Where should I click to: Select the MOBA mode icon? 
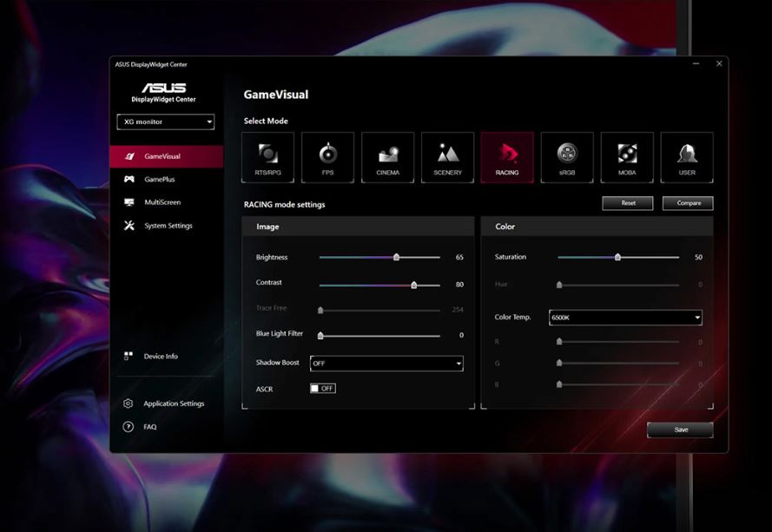coord(627,157)
